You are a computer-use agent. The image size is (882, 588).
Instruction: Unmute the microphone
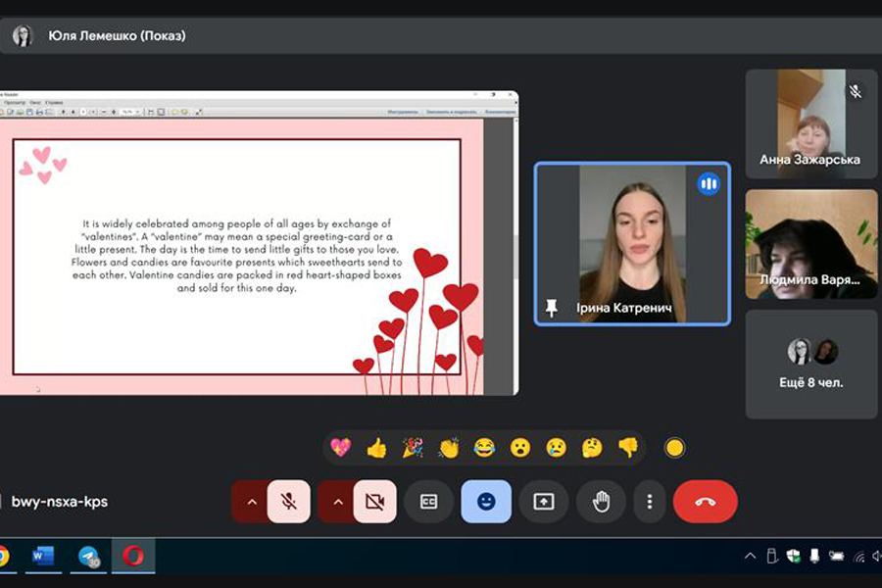tap(288, 502)
